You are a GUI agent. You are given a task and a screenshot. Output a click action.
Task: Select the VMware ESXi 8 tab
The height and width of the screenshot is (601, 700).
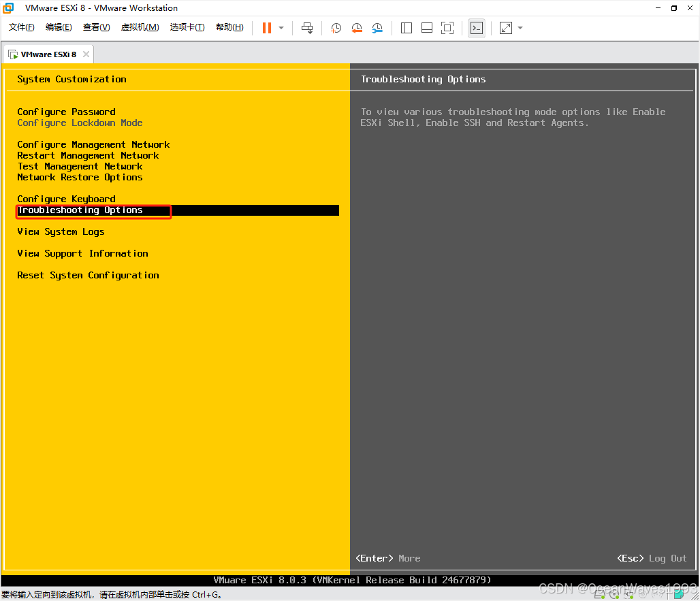point(48,54)
